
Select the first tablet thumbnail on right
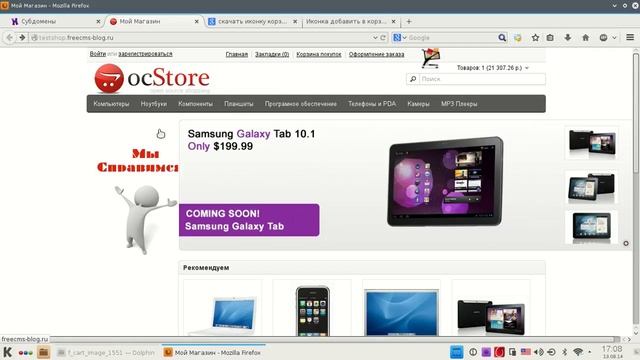591,143
